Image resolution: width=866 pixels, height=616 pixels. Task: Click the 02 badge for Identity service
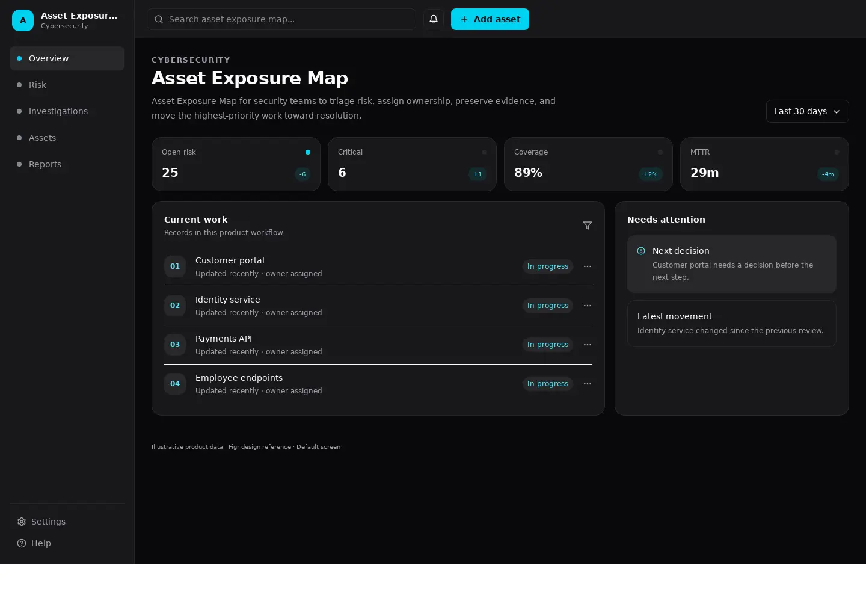point(175,306)
